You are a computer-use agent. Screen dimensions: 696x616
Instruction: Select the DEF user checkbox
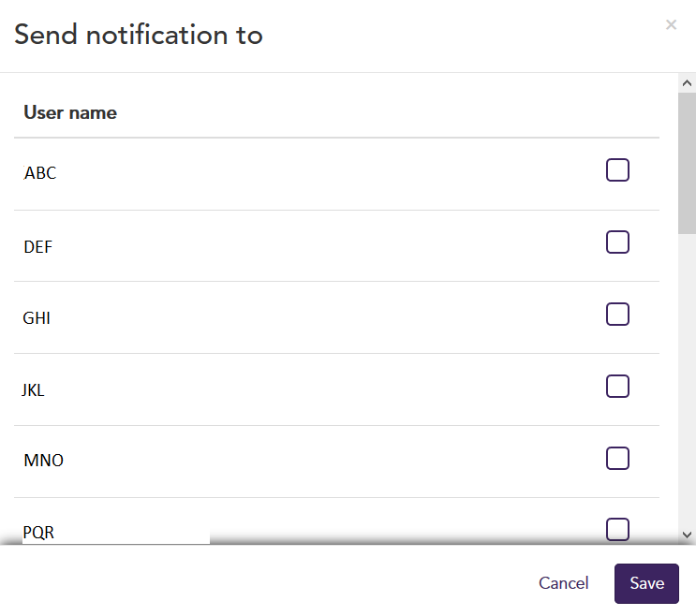pyautogui.click(x=617, y=242)
